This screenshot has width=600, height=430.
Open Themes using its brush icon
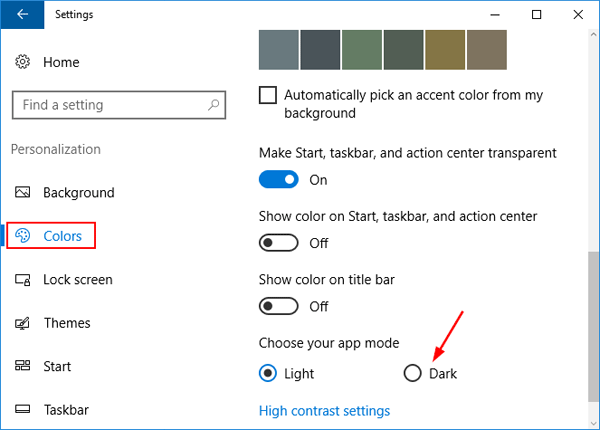pyautogui.click(x=23, y=323)
